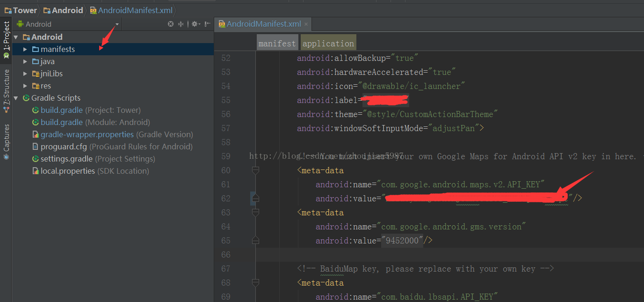
Task: Click the manifest breadcrumb tag
Action: 277,43
